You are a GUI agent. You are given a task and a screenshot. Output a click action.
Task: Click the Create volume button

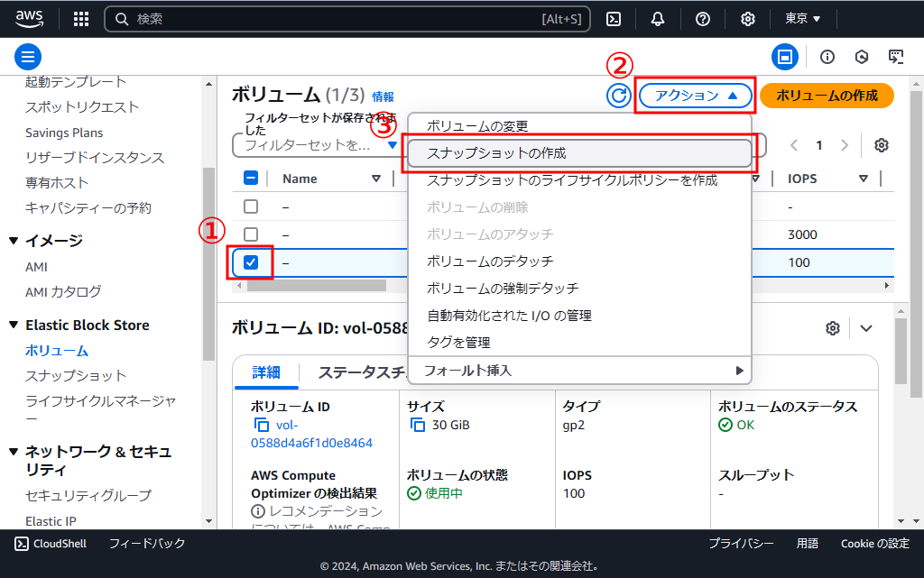827,96
